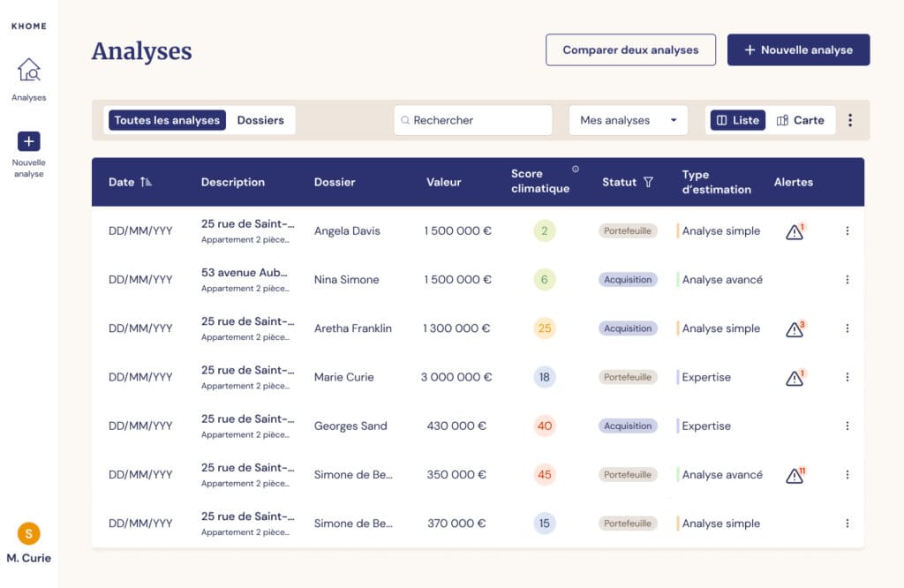Switch to Liste view
904x588 pixels.
point(737,120)
